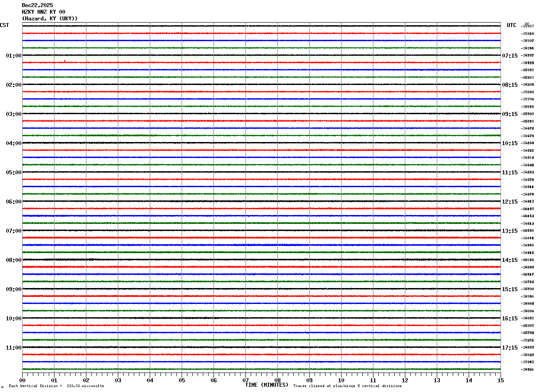This screenshot has width=536, height=392.
Task: Click the "08:15" UTC time label
Action: point(510,85)
